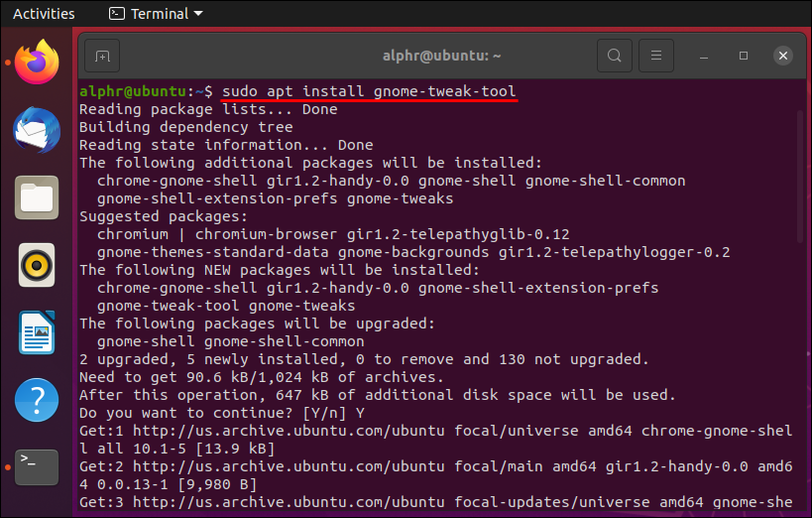Click the Terminal icon in the dock
This screenshot has width=812, height=518.
click(37, 466)
